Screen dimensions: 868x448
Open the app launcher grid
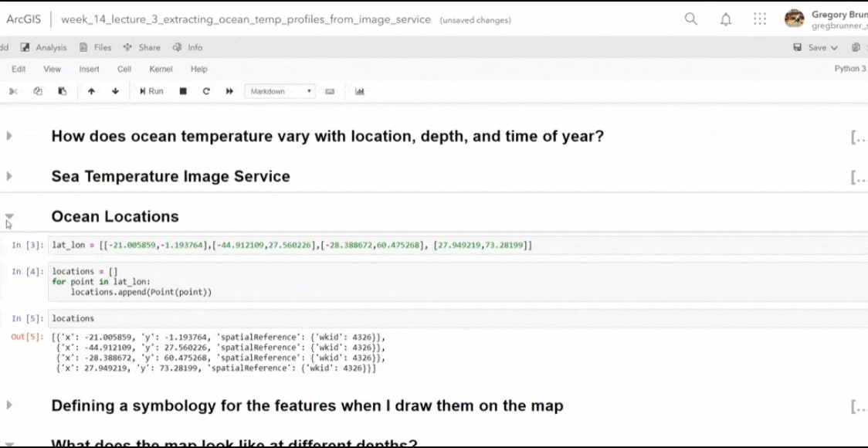pyautogui.click(x=760, y=19)
